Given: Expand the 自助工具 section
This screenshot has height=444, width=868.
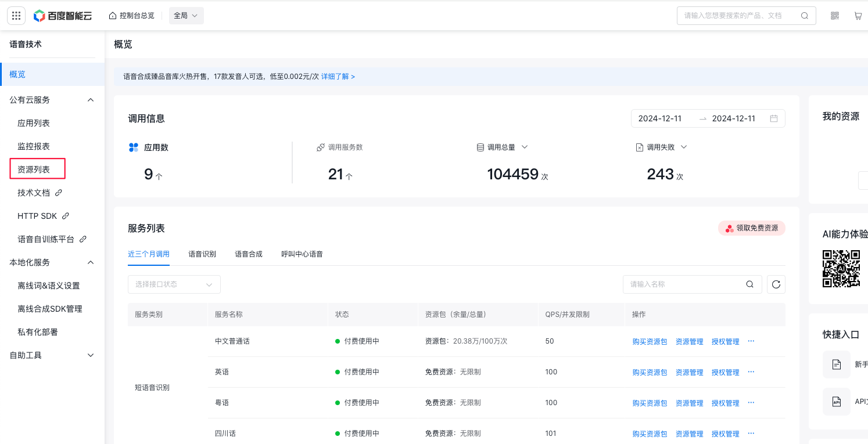Looking at the screenshot, I should pyautogui.click(x=91, y=355).
